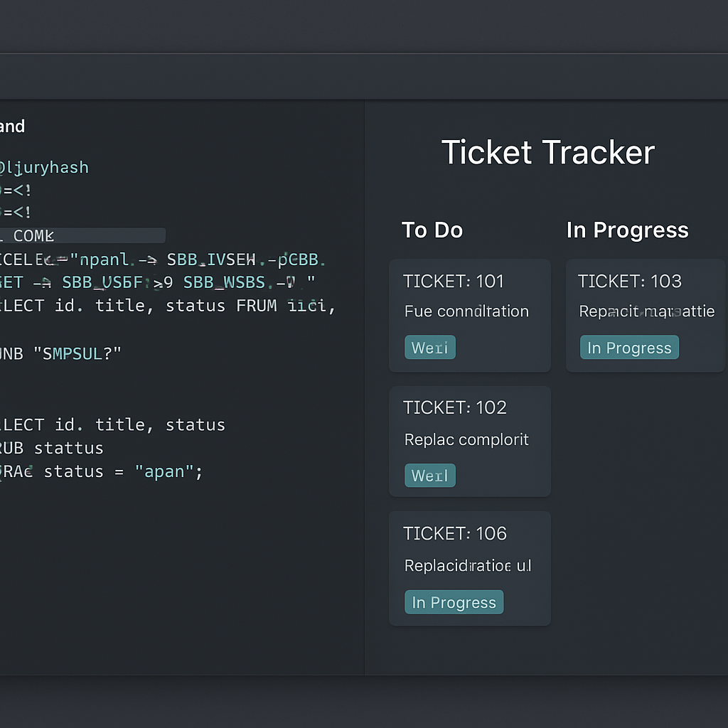This screenshot has width=728, height=728.
Task: Open the TICKET: 101 card title
Action: click(x=453, y=282)
